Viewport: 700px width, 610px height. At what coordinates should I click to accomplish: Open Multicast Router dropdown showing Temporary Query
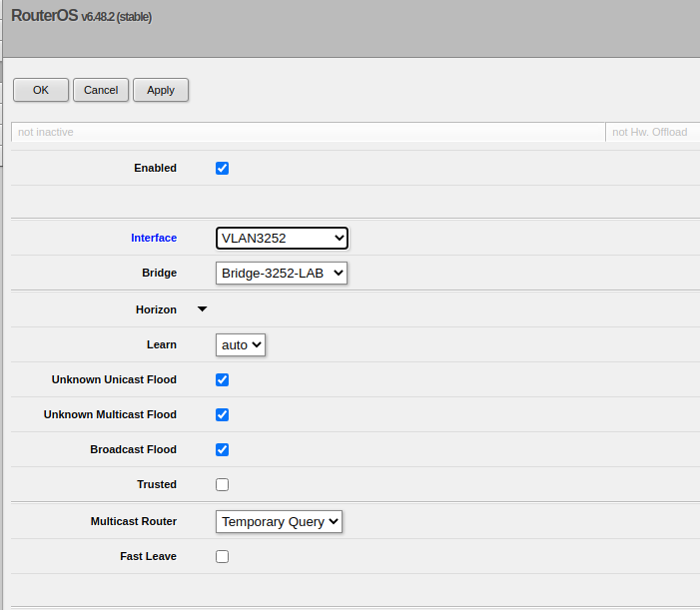tap(279, 521)
